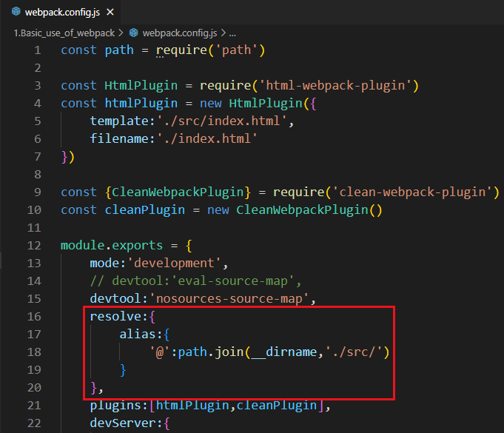Click line number 16 in gutter
The image size is (504, 433).
[x=34, y=317]
